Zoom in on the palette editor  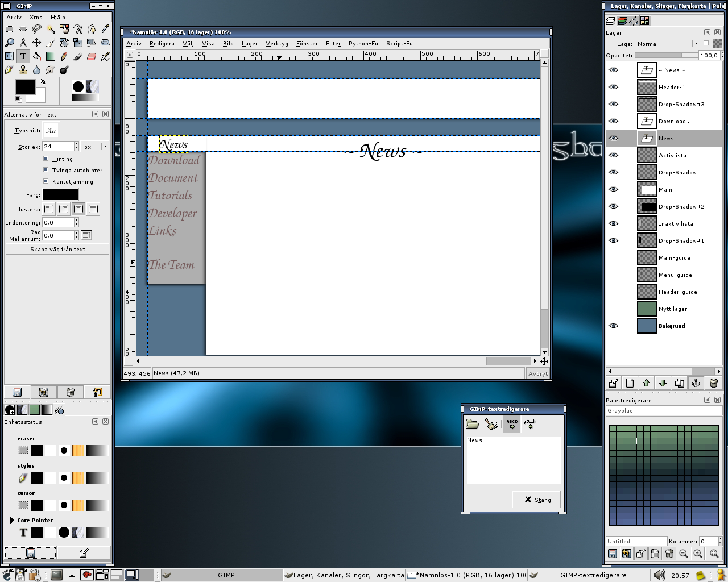(698, 554)
